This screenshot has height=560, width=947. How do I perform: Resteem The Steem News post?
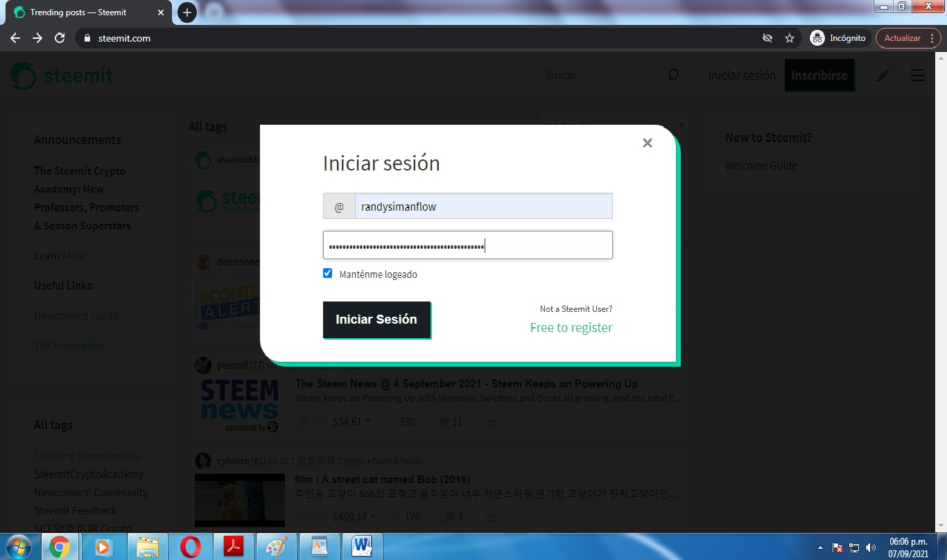coord(492,421)
